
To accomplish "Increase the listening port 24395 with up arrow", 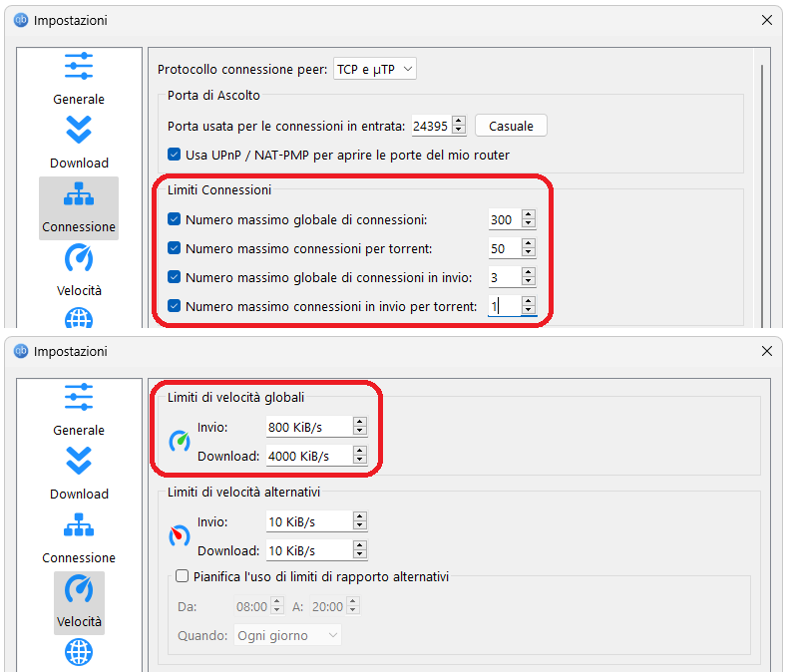I will click(x=459, y=121).
